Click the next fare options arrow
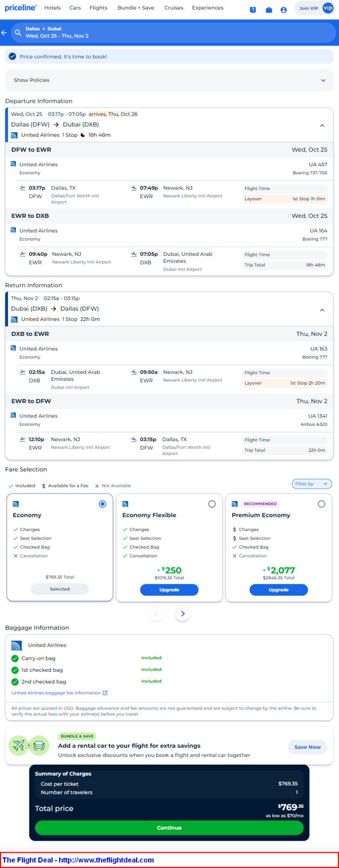The image size is (339, 868). click(183, 614)
